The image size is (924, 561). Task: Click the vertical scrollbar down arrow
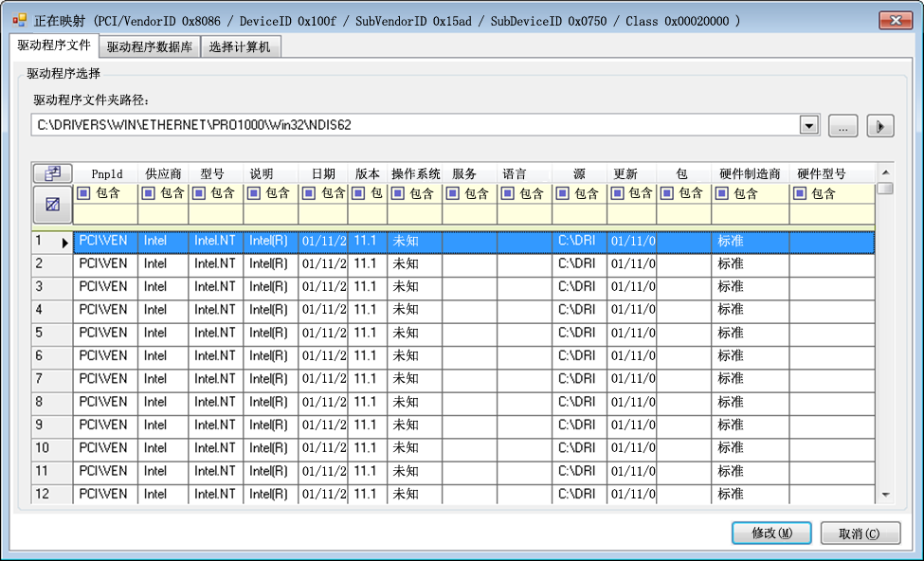885,495
